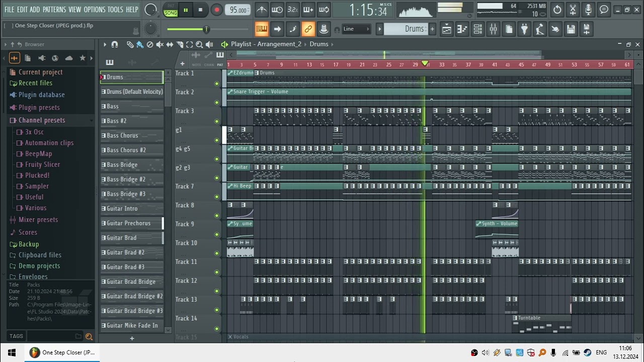644x362 pixels.
Task: Open the speech bubble help icon
Action: [604, 10]
